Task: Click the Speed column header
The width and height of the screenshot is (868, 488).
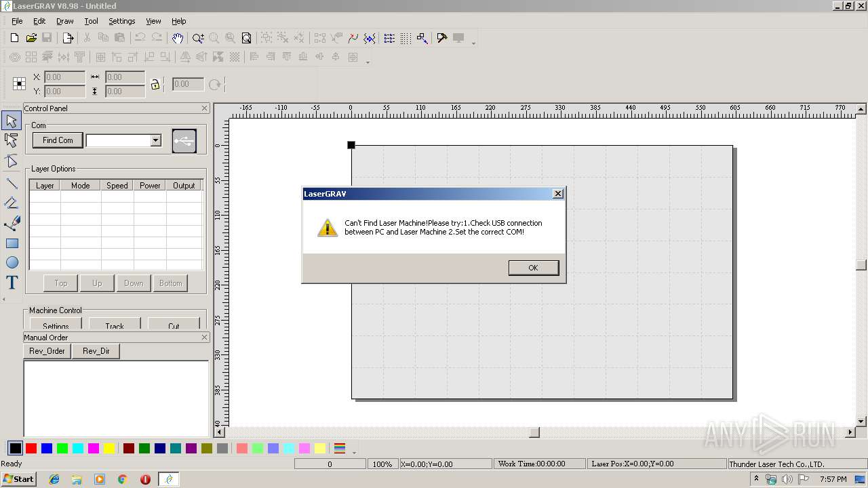Action: (117, 185)
